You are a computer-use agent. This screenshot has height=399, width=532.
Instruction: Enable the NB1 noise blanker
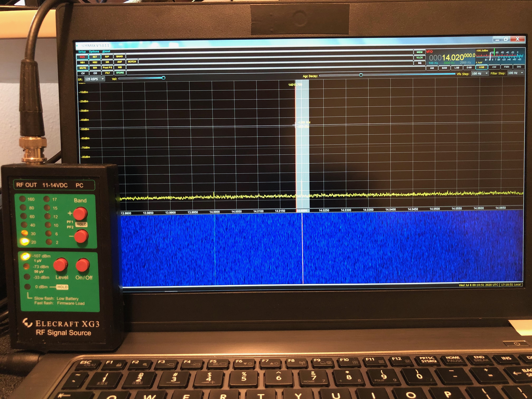[x=82, y=62]
